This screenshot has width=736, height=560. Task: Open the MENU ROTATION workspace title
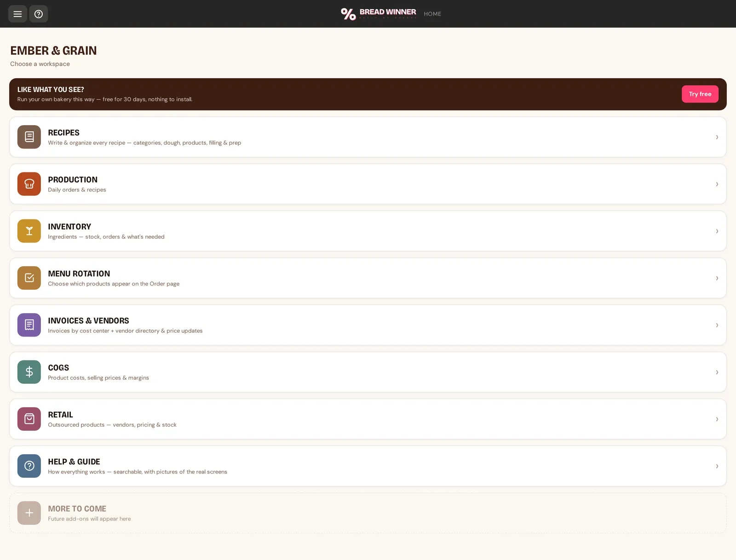tap(79, 274)
